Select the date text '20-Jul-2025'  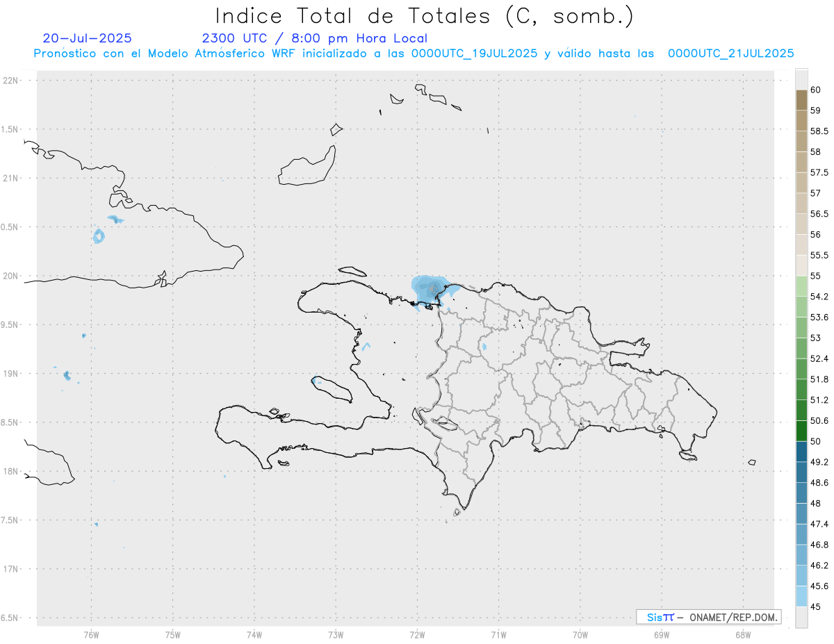click(x=87, y=38)
